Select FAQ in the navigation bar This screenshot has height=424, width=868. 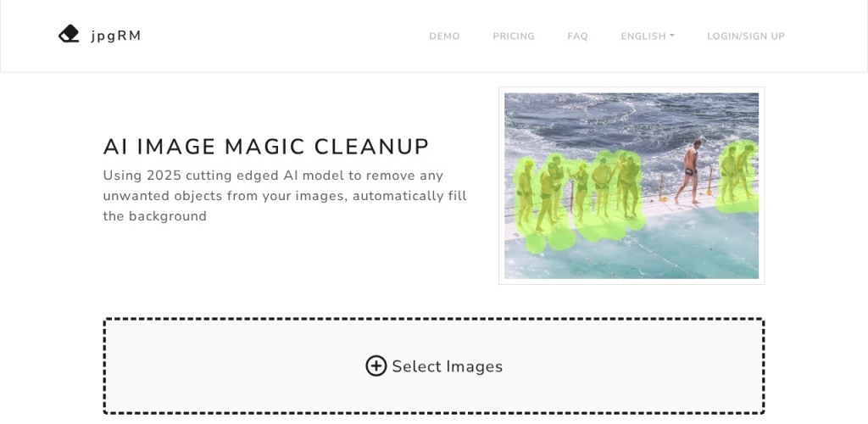coord(577,36)
